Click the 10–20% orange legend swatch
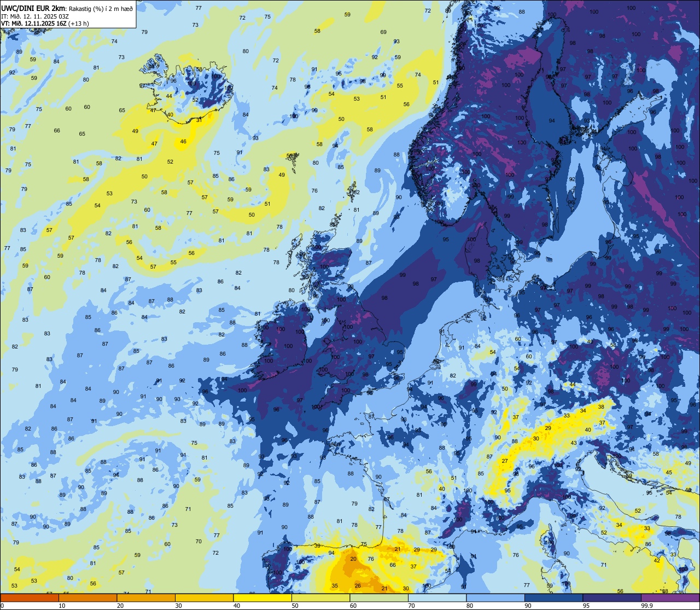700x610 pixels. (87, 597)
